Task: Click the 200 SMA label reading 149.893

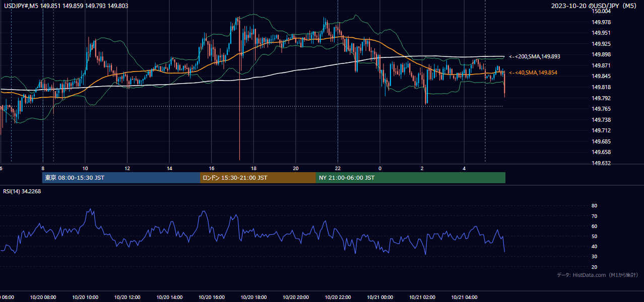Action: (x=535, y=57)
